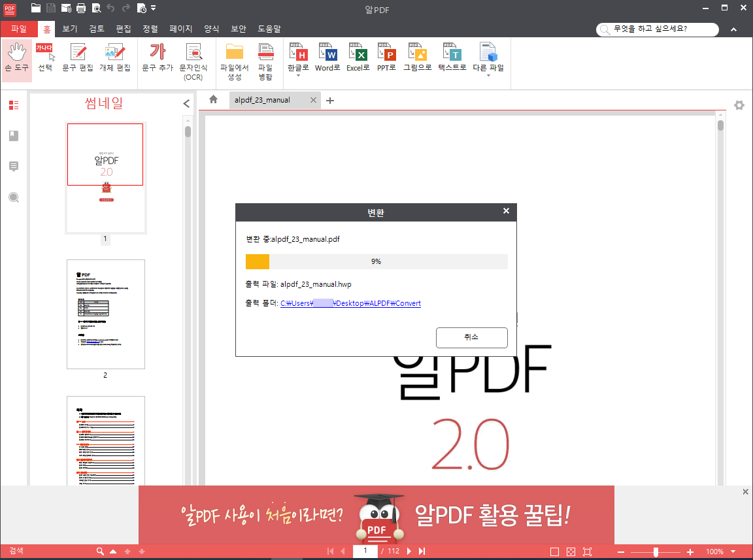Select page 1 thumbnail
Viewport: 753px width, 560px height.
[x=106, y=178]
